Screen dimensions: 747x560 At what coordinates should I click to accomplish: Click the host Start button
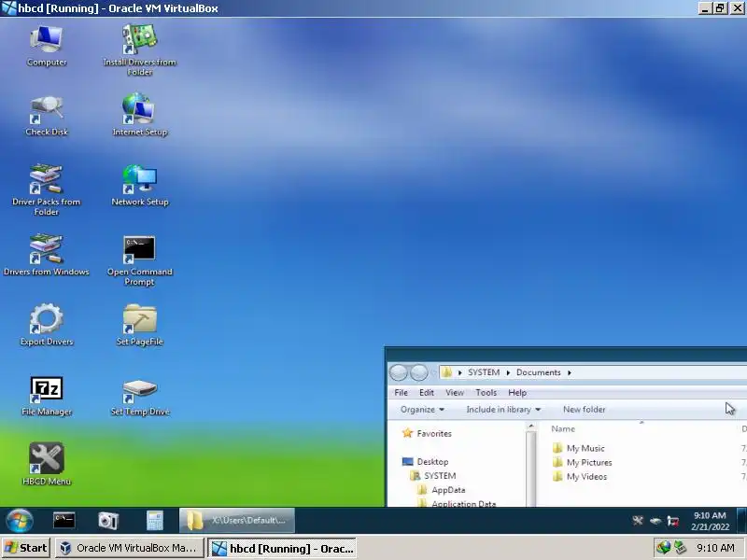26,548
